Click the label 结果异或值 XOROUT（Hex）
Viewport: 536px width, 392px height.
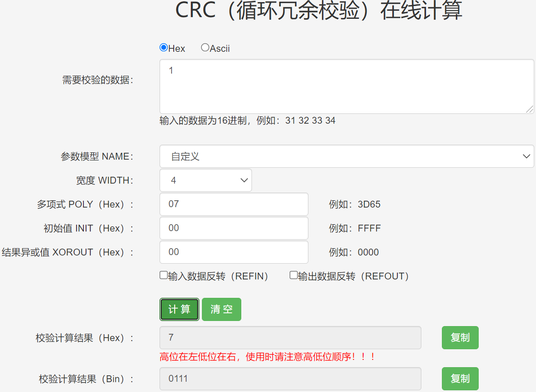(x=68, y=252)
